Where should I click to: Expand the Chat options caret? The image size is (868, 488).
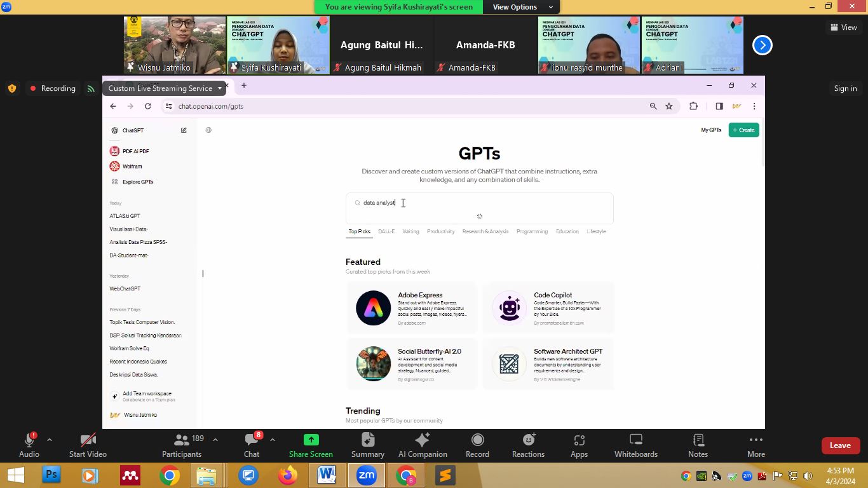click(272, 440)
